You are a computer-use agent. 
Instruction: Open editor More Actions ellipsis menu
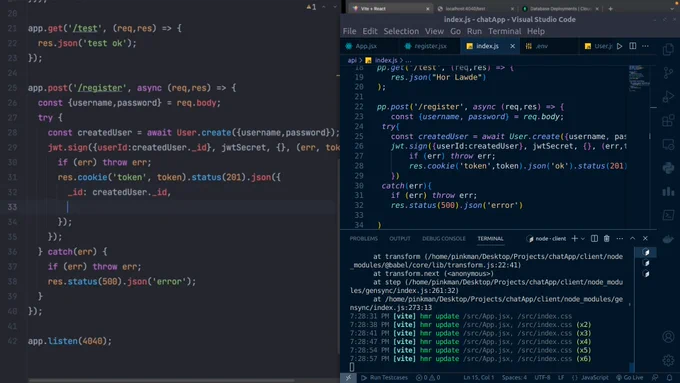pos(645,46)
